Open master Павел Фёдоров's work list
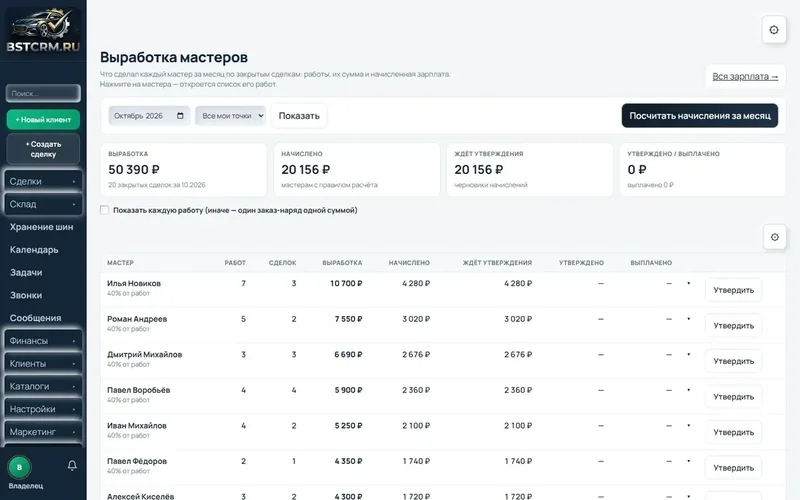 click(x=137, y=461)
